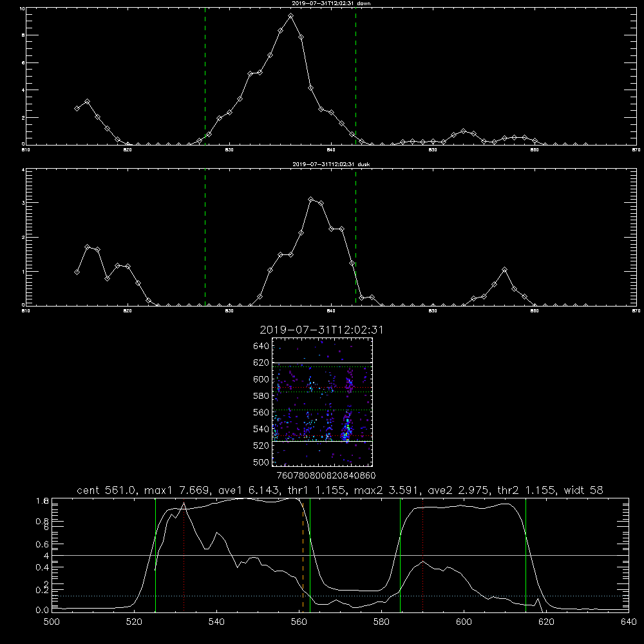Click the small peak marker near 857 in dusk plot
The width and height of the screenshot is (644, 644).
(504, 270)
